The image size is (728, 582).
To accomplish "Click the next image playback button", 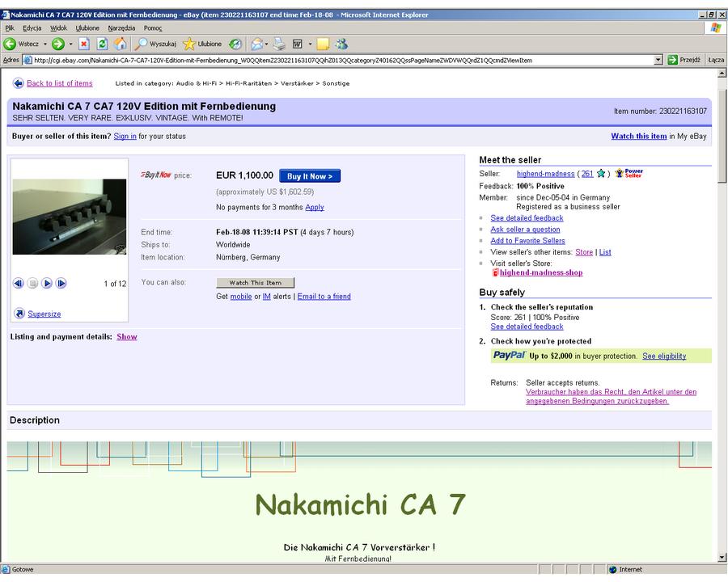I will coord(61,283).
